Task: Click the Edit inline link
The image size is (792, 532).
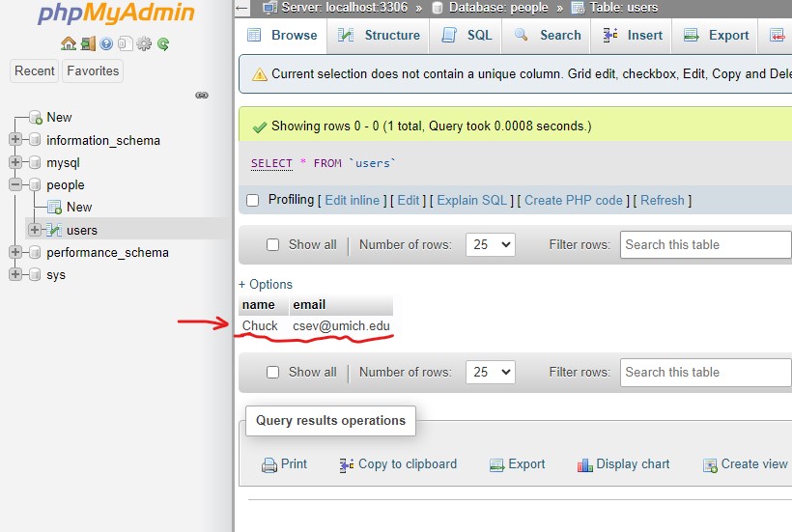Action: click(353, 201)
